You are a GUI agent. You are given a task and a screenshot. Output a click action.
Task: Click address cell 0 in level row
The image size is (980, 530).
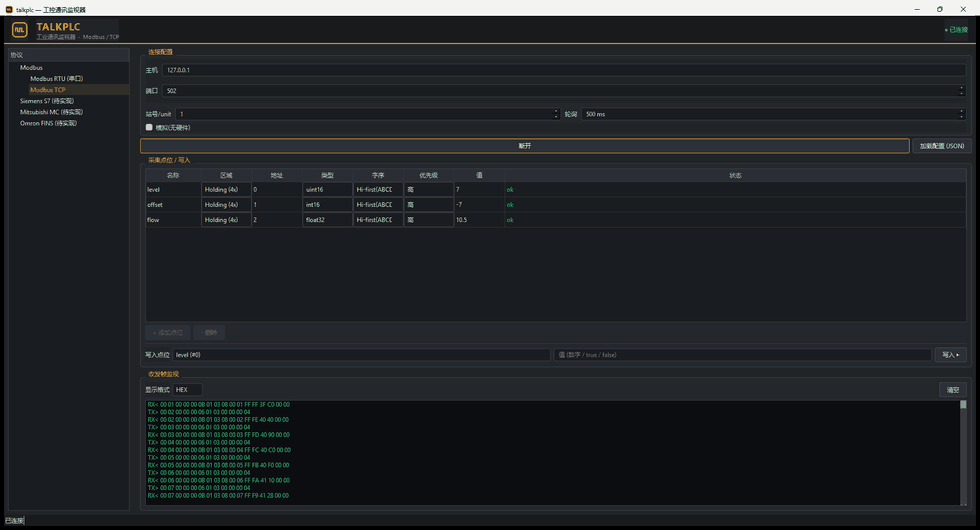click(277, 189)
